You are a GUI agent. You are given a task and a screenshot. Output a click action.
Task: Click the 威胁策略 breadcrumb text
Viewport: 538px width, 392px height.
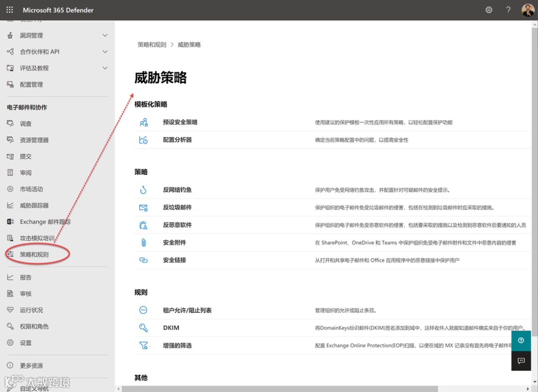pyautogui.click(x=189, y=45)
